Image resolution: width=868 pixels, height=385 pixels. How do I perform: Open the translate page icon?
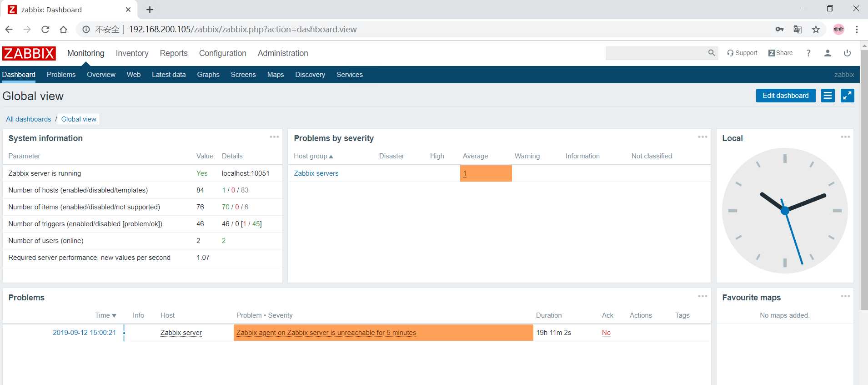pos(798,30)
